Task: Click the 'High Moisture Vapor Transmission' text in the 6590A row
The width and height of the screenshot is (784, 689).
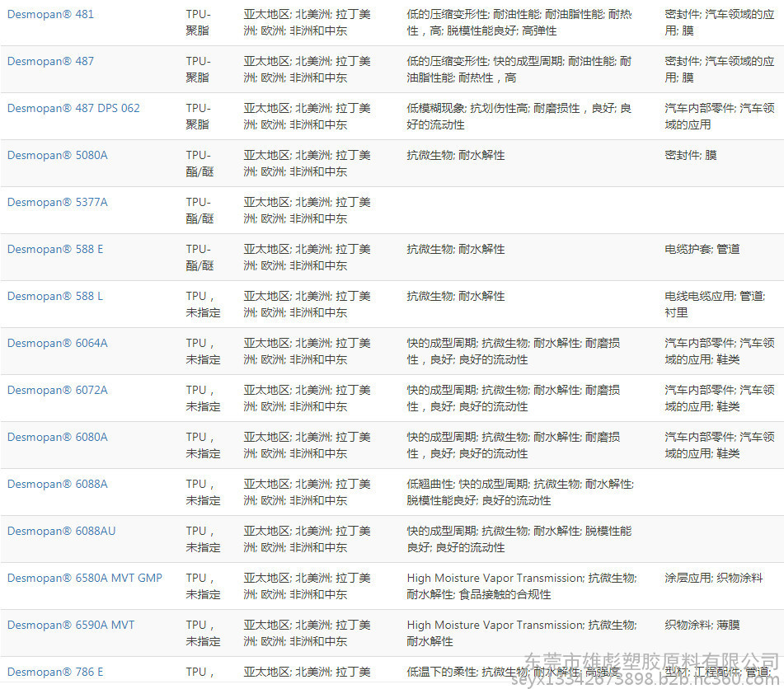Action: [494, 626]
